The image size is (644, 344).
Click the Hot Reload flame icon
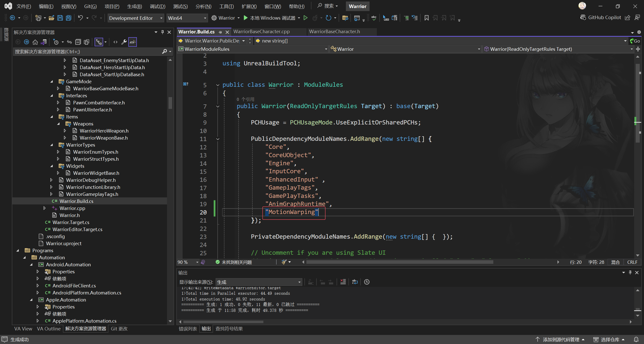coord(315,18)
